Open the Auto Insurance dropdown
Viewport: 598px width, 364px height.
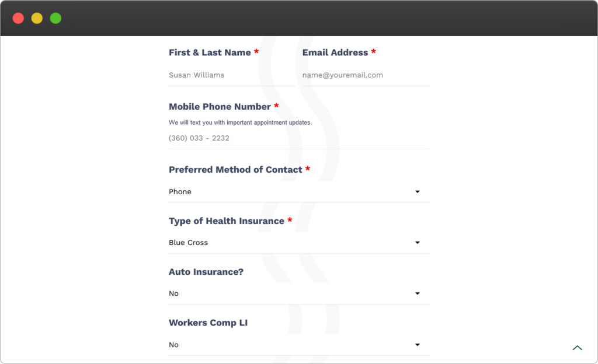298,293
